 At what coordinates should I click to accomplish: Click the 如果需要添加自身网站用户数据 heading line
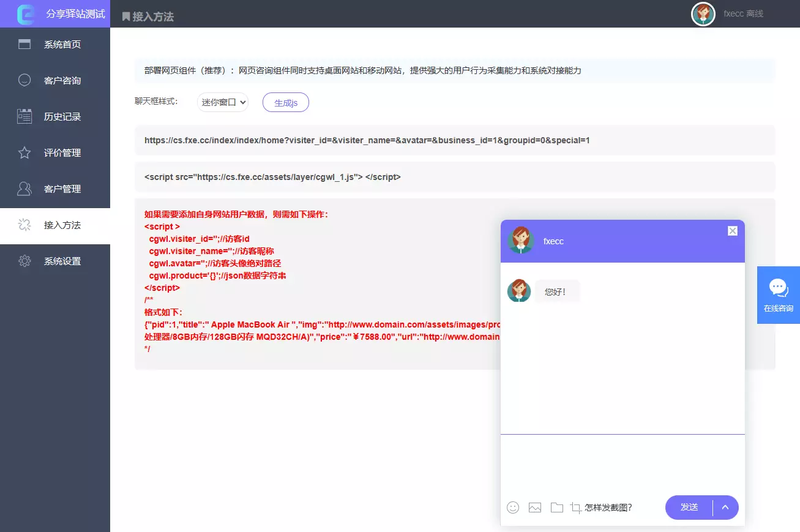coord(236,214)
